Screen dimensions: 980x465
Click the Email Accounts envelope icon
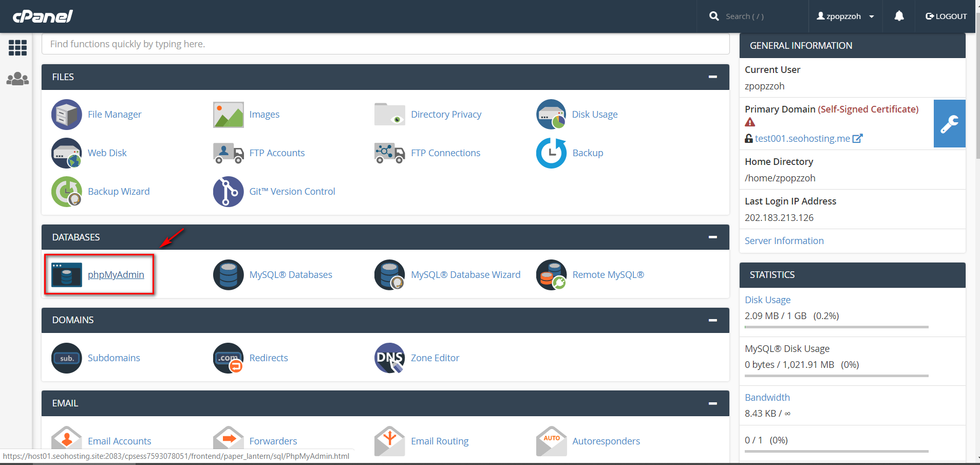(67, 441)
